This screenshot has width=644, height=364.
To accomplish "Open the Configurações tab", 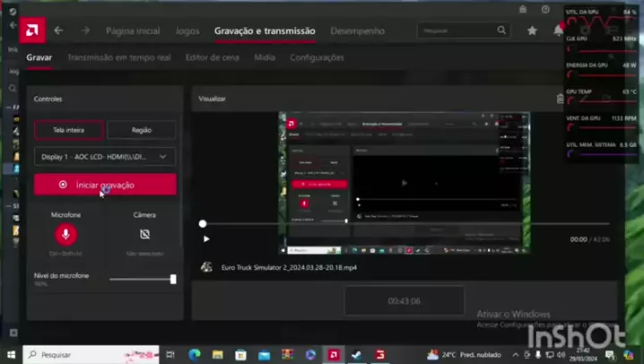I will 317,57.
